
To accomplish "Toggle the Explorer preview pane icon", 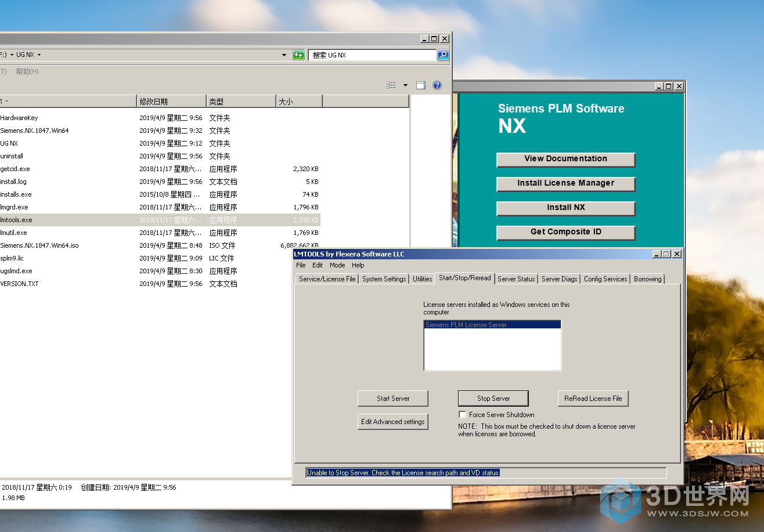I will [421, 85].
